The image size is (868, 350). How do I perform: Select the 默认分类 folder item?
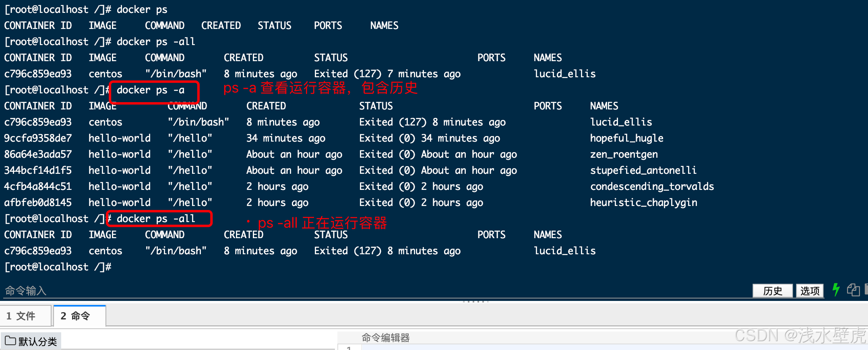click(31, 341)
